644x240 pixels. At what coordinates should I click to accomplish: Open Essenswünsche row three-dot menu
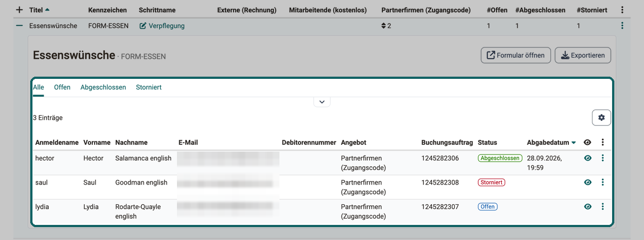[622, 26]
